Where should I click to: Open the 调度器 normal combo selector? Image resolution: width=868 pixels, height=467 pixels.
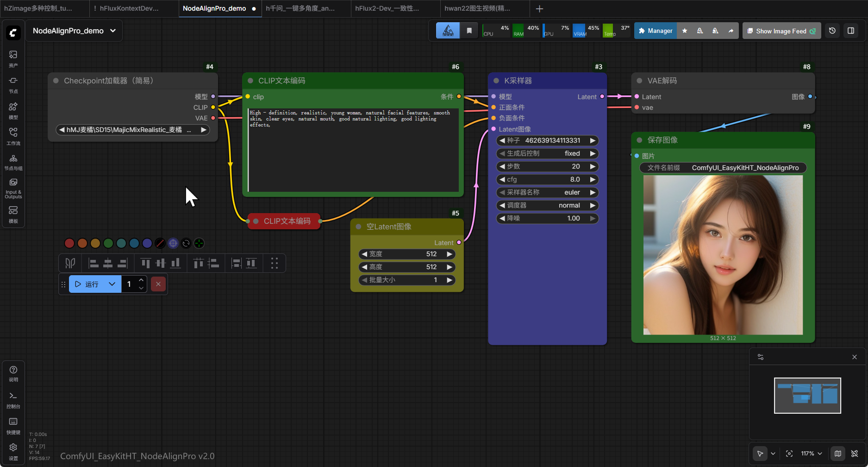(547, 205)
